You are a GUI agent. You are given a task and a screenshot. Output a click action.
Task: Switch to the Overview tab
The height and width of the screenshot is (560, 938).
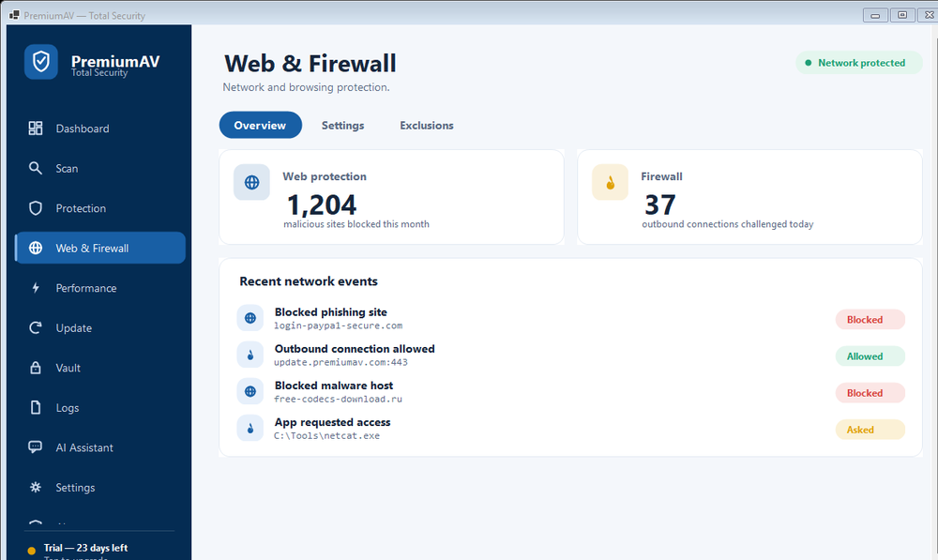pos(260,125)
